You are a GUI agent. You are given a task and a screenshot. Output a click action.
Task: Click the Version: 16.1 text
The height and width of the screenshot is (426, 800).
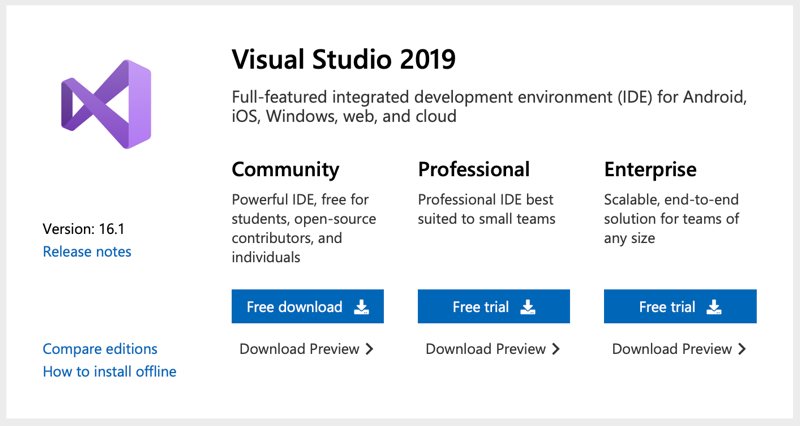(84, 229)
